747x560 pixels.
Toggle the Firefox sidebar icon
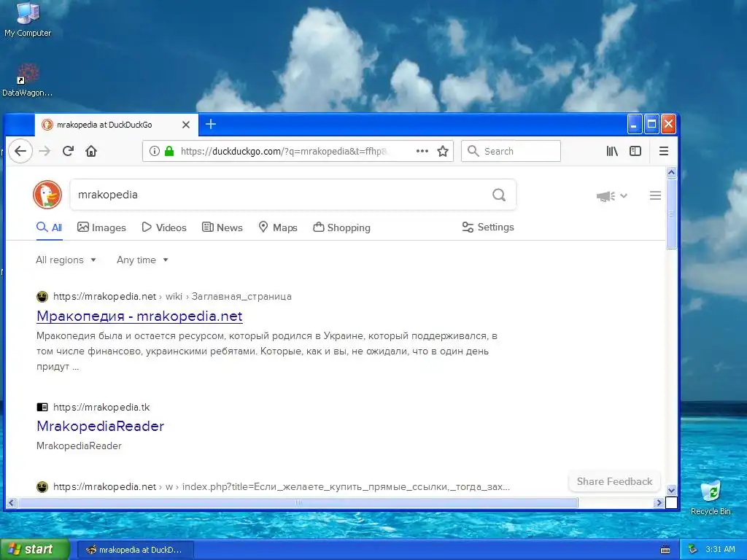click(635, 151)
